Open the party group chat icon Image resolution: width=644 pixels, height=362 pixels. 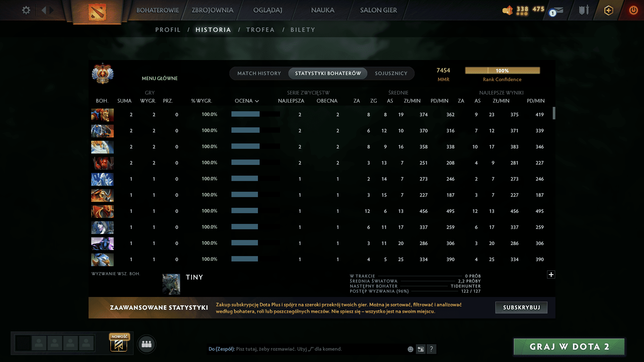pyautogui.click(x=147, y=344)
